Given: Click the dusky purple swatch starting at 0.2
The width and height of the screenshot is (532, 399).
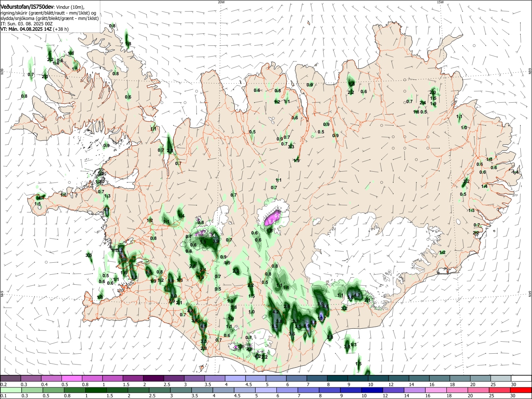Looking at the screenshot, I should point(10,378).
